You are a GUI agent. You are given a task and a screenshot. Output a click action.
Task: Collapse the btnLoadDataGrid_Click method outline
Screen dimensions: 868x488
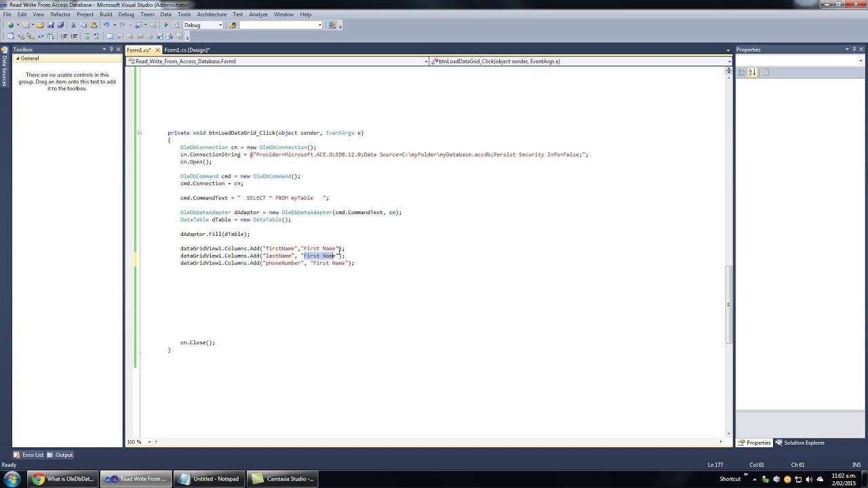pos(140,133)
